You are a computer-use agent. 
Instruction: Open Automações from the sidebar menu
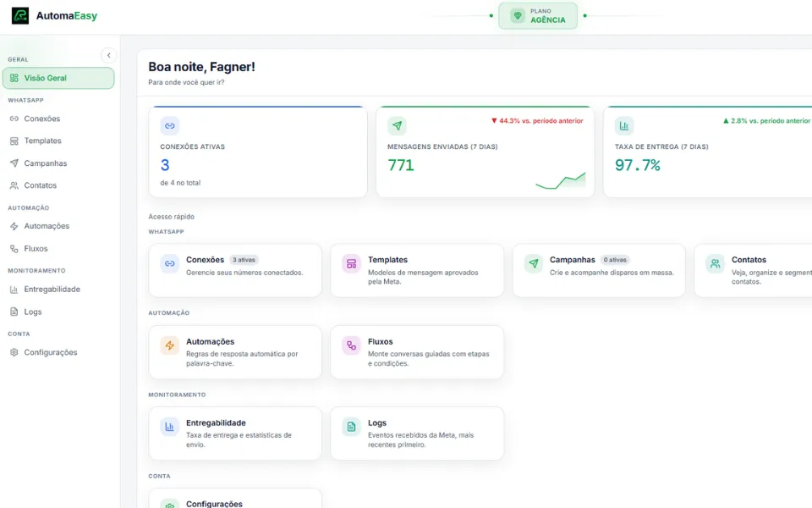[58, 226]
